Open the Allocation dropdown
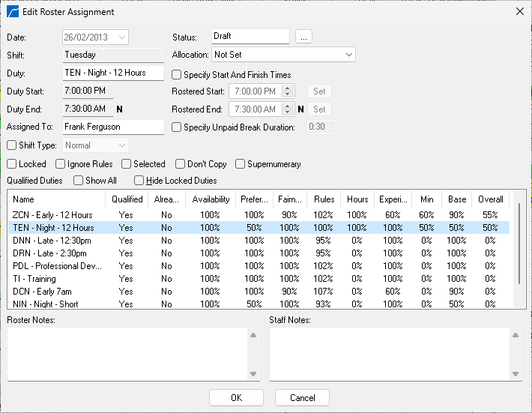Screen dimensions: 532x413 tap(349, 55)
